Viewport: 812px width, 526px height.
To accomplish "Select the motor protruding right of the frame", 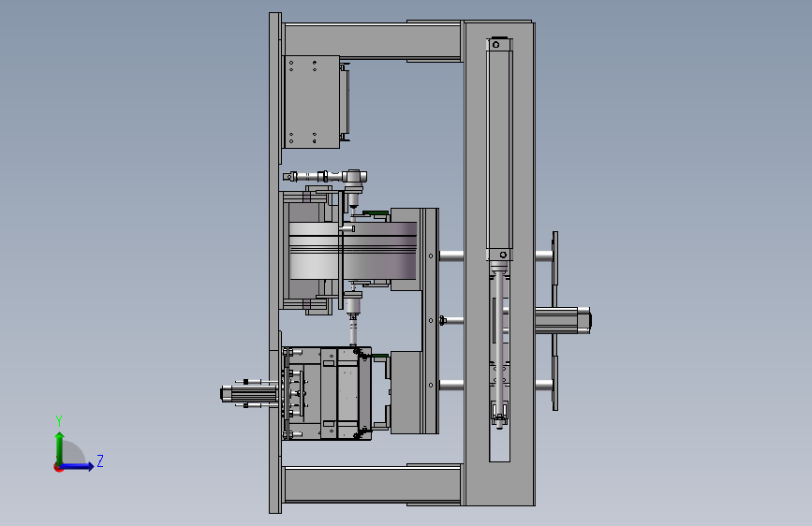I will (563, 320).
